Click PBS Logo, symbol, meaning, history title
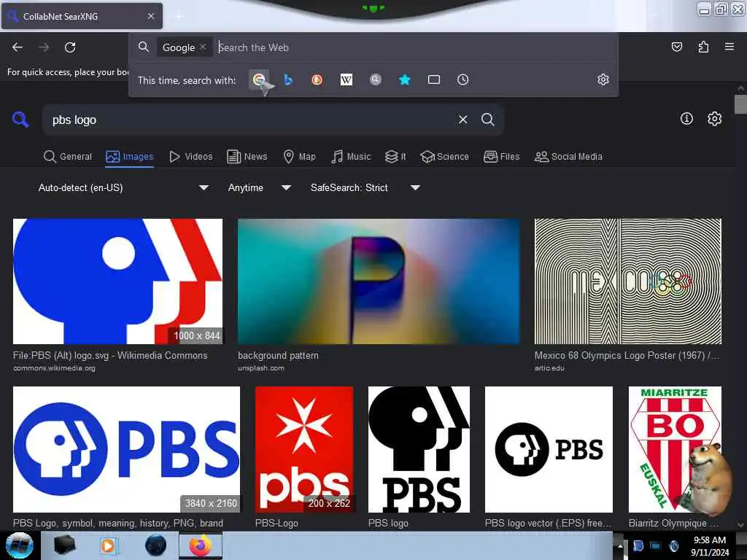Screen dimensions: 747x560 117,523
